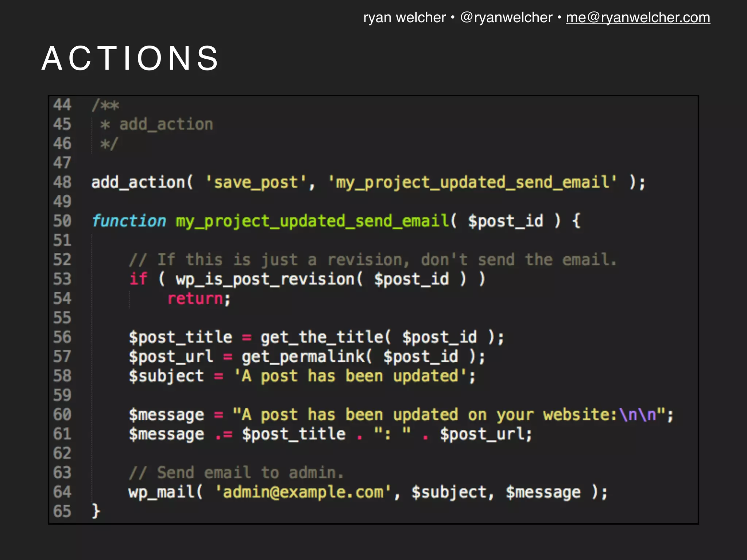This screenshot has height=560, width=747.
Task: Click the '$subject' variable on line 58
Action: (166, 376)
